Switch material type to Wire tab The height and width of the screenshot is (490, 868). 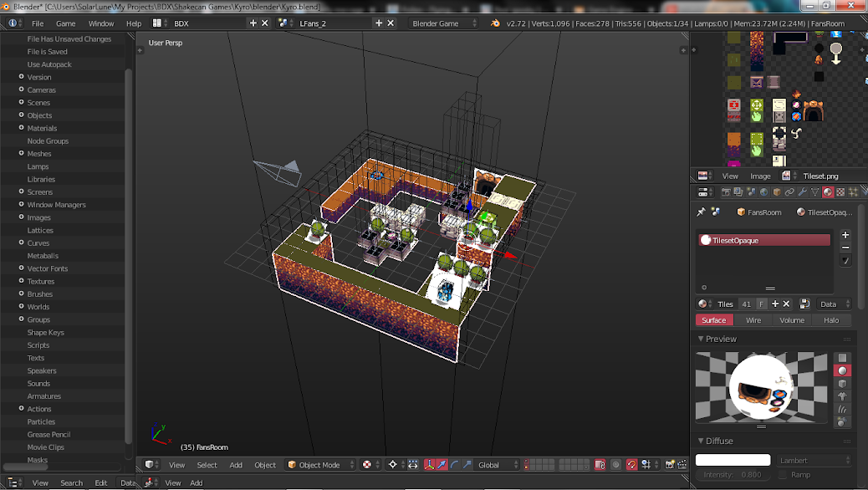pos(753,320)
